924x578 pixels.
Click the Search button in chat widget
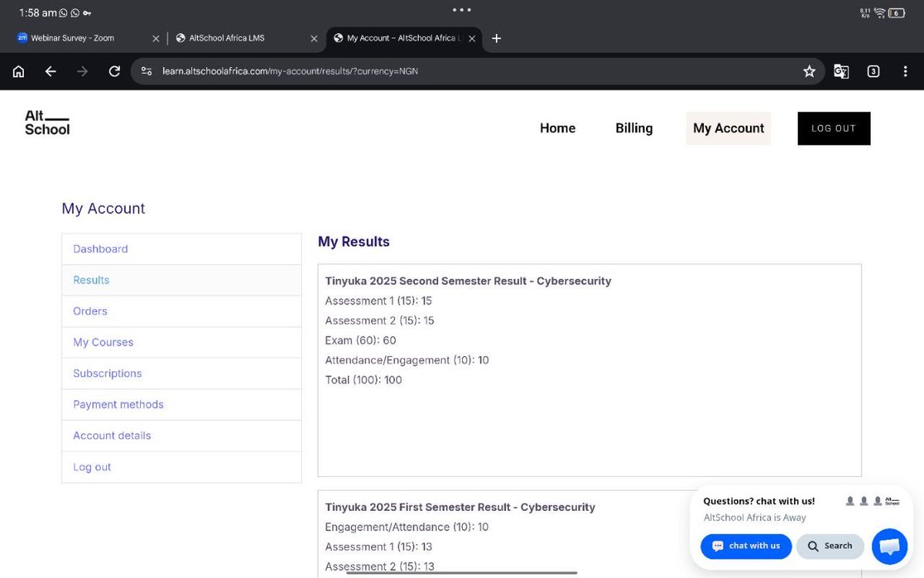pos(830,546)
